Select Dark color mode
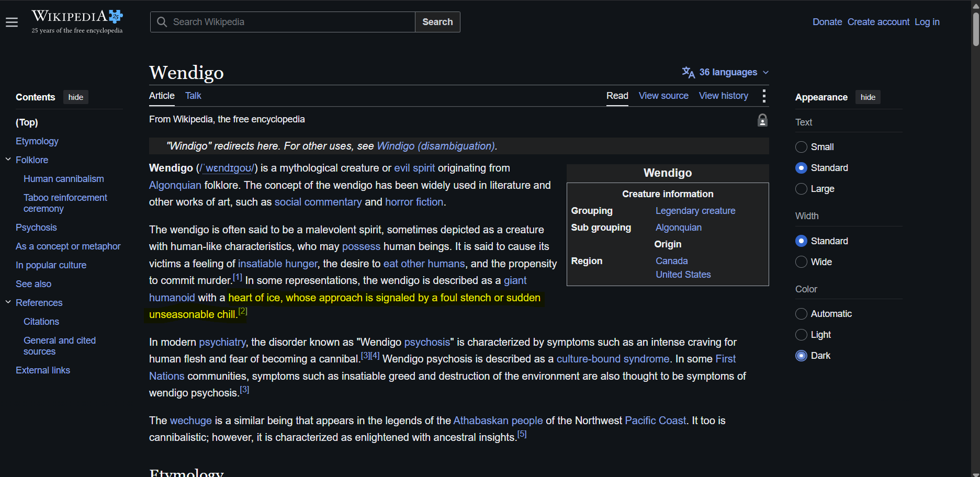Screen dimensions: 980x477 pos(801,356)
